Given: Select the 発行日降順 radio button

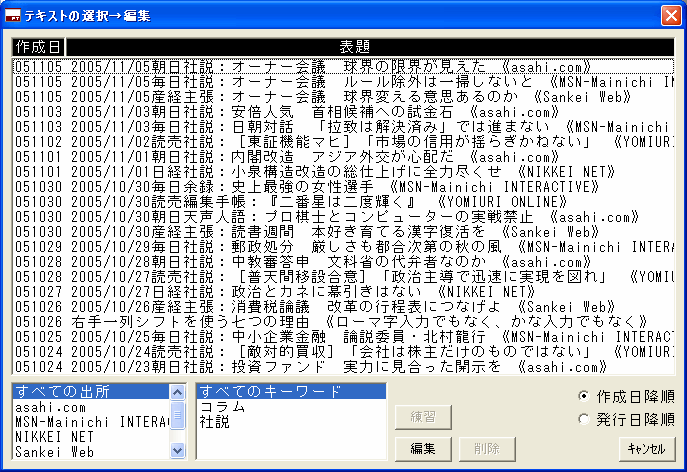Looking at the screenshot, I should tap(583, 419).
